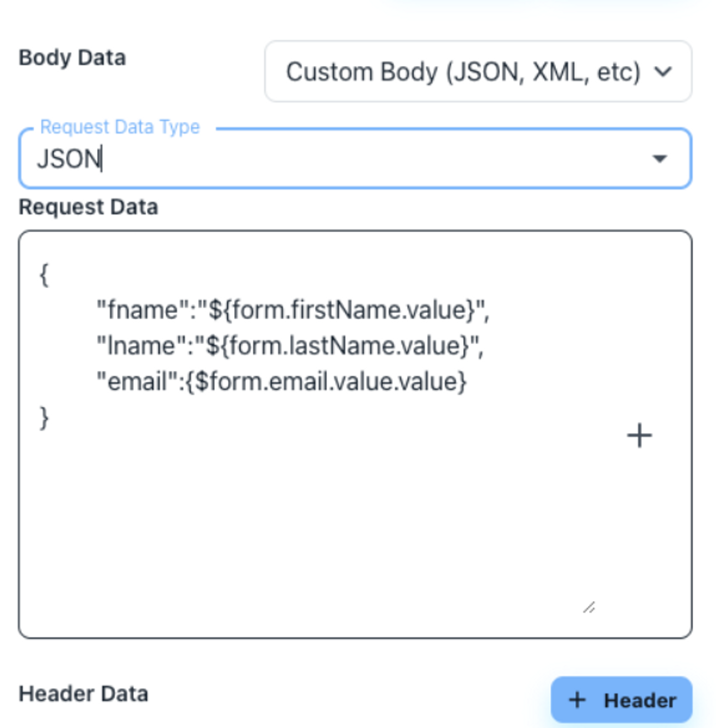
Task: Click the "Body Data" label
Action: click(x=72, y=58)
